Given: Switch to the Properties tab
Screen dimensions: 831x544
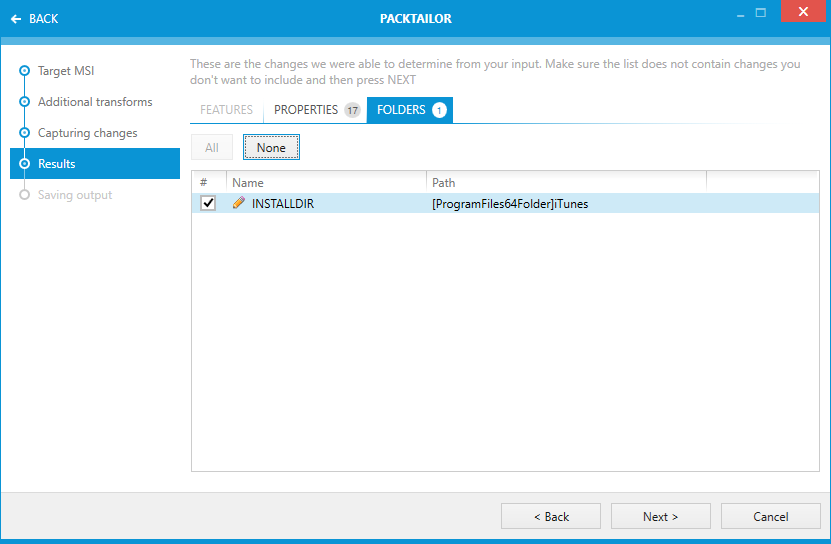Looking at the screenshot, I should point(306,110).
